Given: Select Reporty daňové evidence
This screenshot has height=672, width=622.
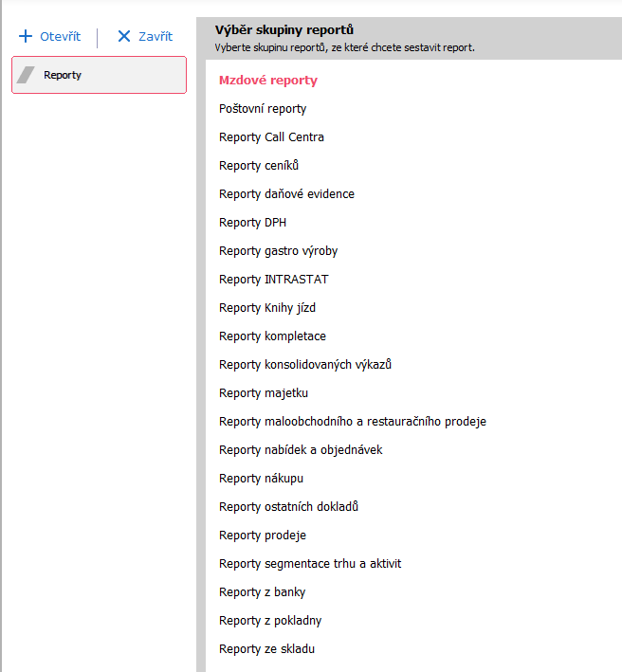Looking at the screenshot, I should [x=286, y=194].
